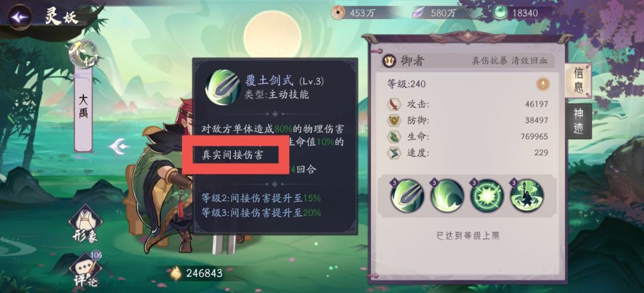Open the 形象 appearance icon
Screen dimensions: 644x293
click(85, 224)
